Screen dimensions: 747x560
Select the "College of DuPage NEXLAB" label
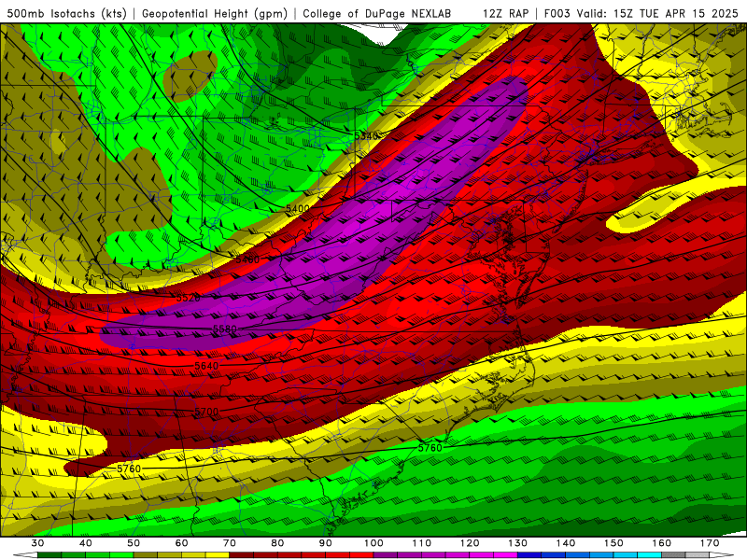coord(377,14)
